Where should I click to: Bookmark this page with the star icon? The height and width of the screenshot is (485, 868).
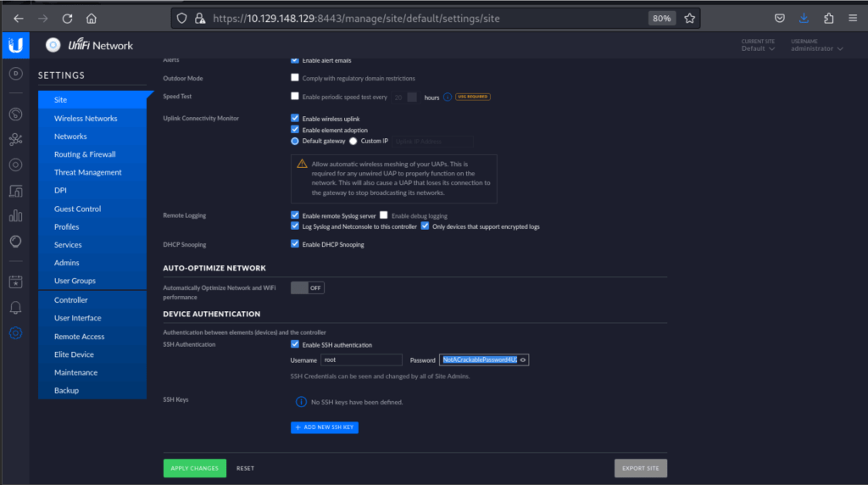[x=689, y=18]
